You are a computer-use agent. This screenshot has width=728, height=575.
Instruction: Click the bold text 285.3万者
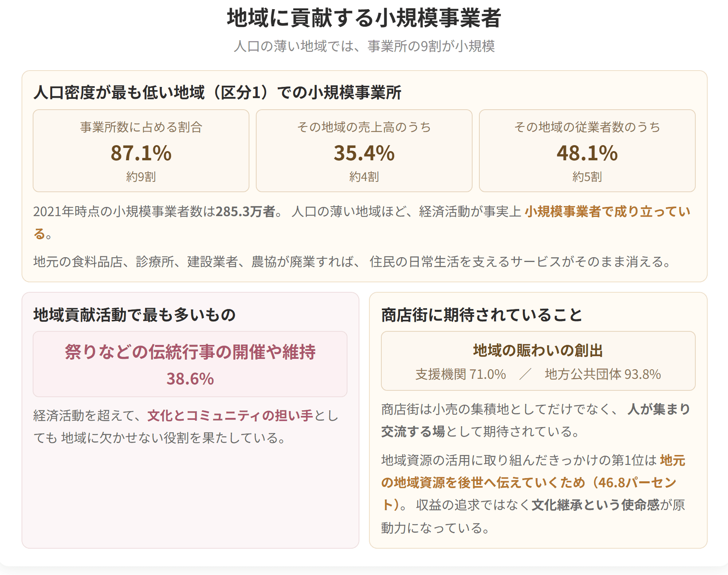tap(245, 211)
